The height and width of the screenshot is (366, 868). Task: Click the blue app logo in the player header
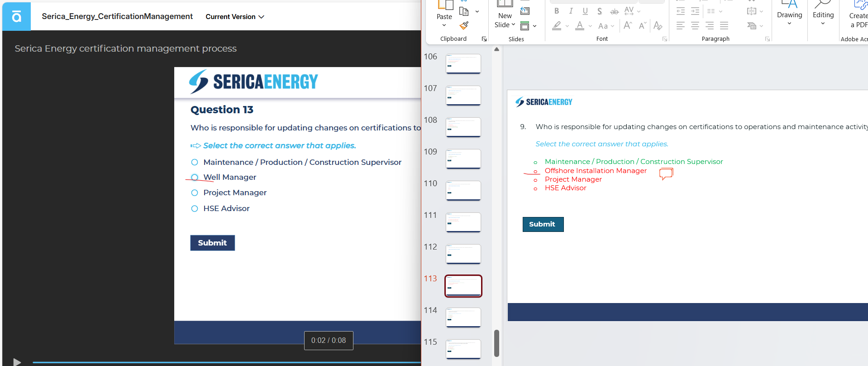[16, 16]
